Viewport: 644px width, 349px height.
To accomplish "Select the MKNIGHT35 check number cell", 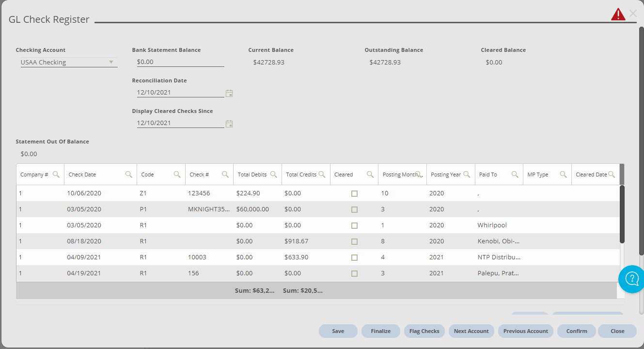I will [x=209, y=209].
